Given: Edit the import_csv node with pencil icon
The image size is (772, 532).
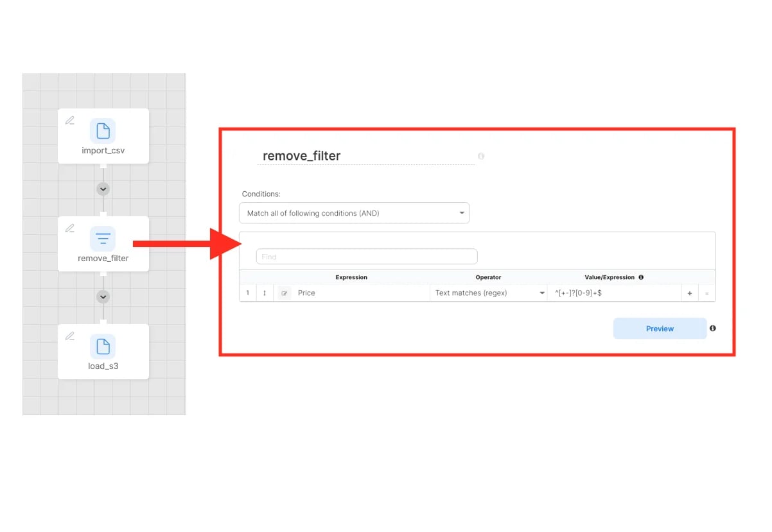Looking at the screenshot, I should [70, 120].
